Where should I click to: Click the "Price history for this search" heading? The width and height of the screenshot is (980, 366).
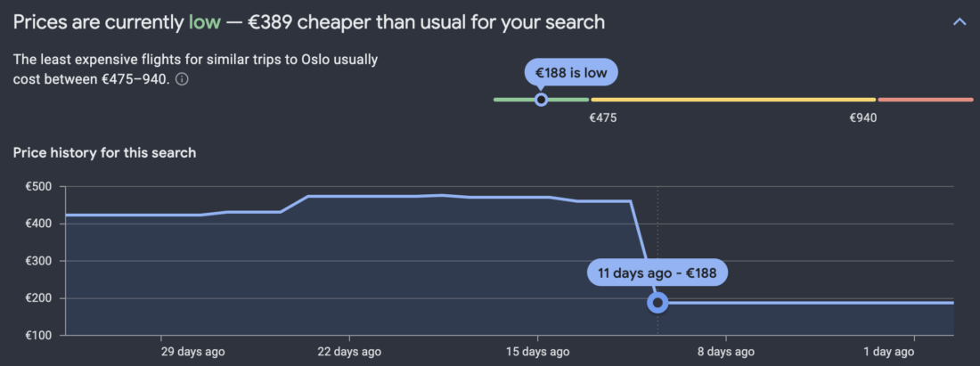point(104,153)
